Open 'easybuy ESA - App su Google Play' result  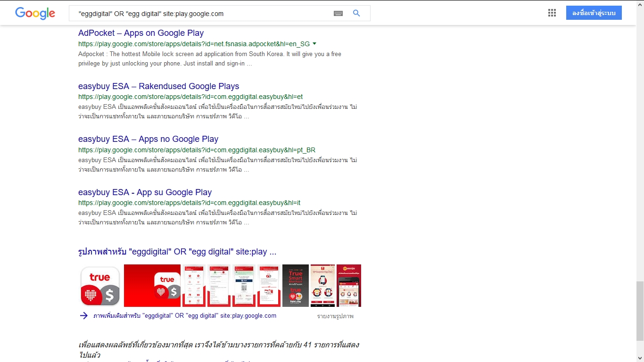click(145, 192)
